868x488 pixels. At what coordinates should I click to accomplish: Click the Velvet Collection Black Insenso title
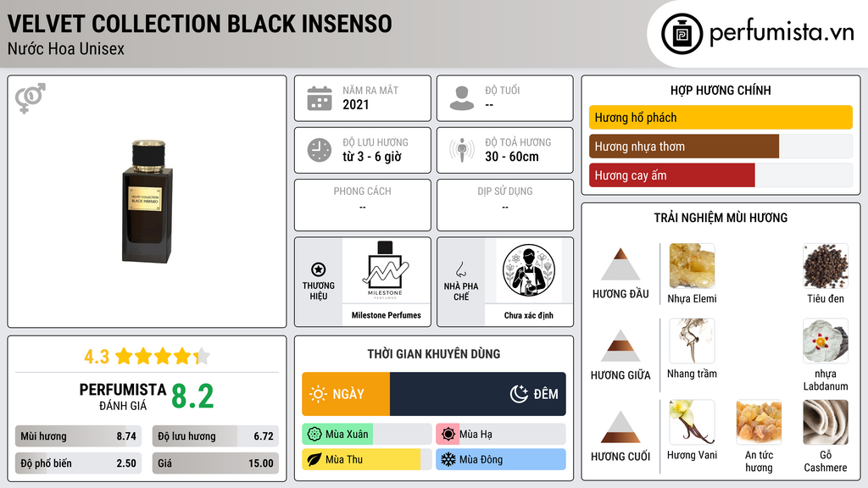(x=200, y=24)
